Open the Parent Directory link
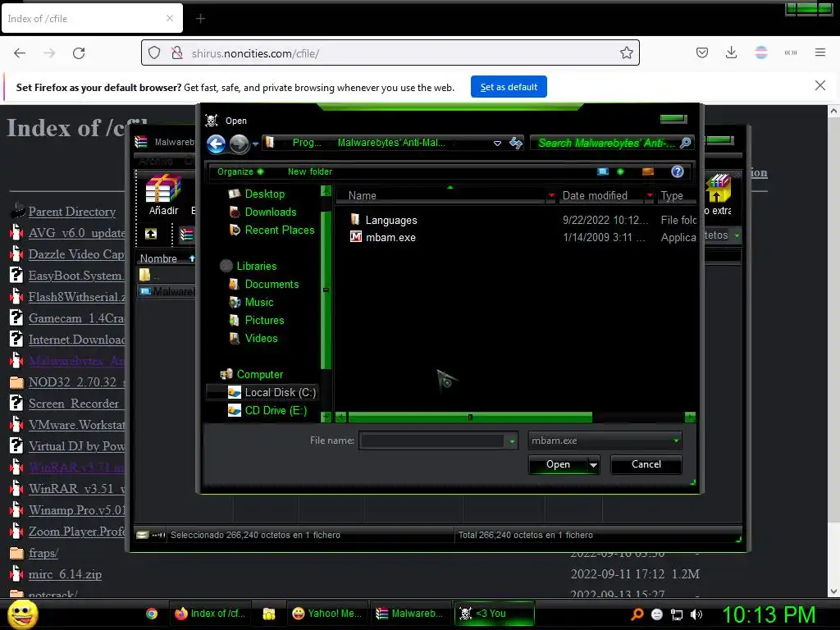This screenshot has height=630, width=840. coord(72,212)
